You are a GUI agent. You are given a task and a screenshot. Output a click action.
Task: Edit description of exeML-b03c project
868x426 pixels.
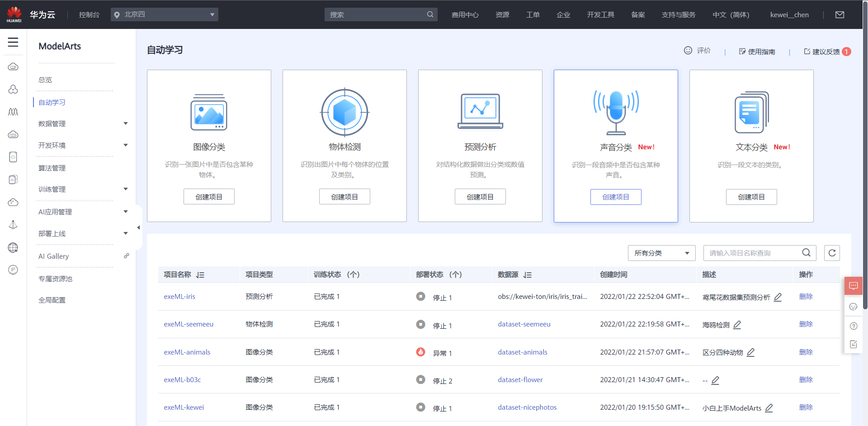click(x=715, y=380)
